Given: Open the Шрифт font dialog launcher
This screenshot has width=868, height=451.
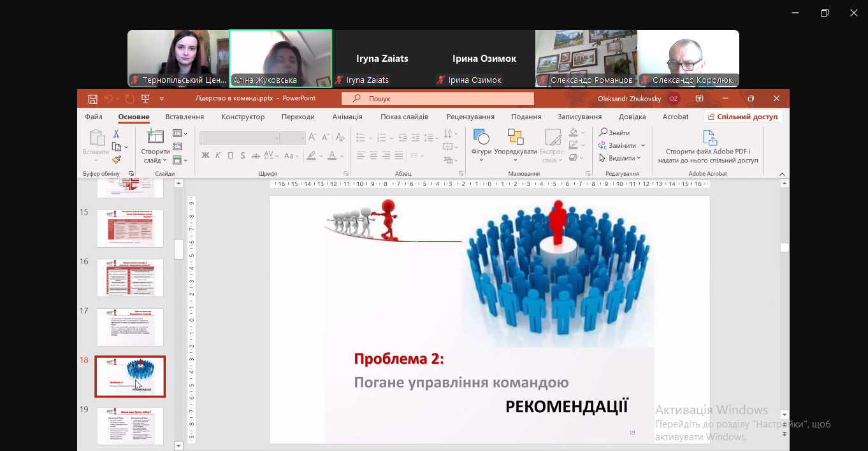Looking at the screenshot, I should 347,173.
